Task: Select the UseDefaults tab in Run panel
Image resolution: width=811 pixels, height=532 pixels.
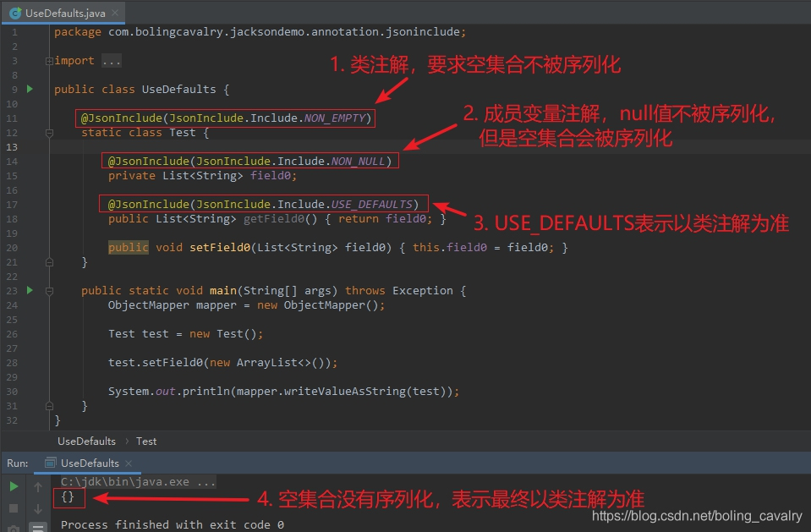Action: (88, 463)
